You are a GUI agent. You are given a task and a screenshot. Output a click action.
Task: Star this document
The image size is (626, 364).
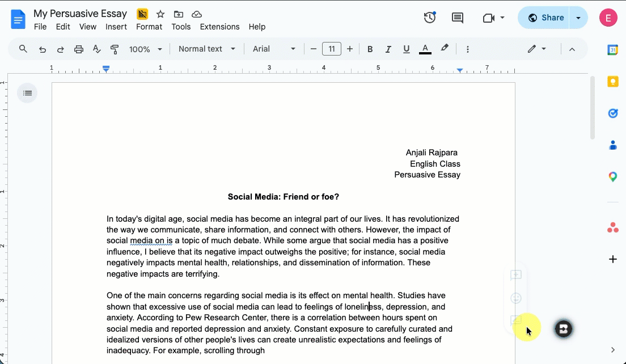(160, 14)
